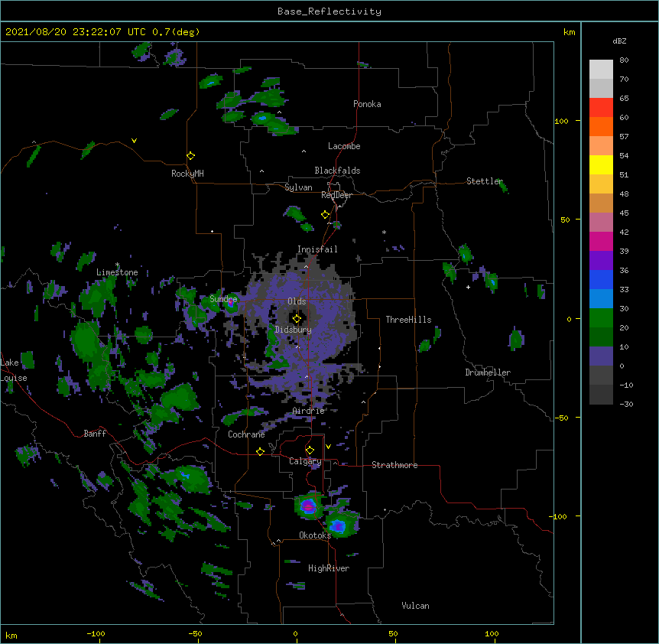659x644 pixels.
Task: Click the yellow diamond marker above Calgary label
Action: pos(310,450)
